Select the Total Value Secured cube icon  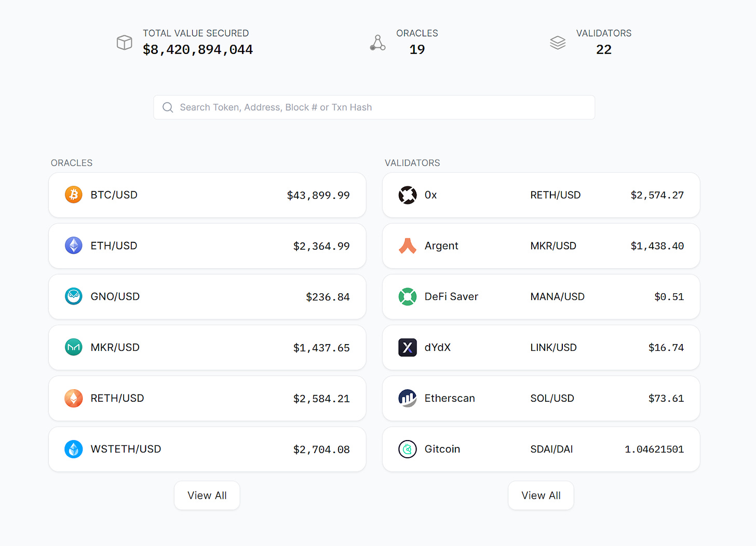[125, 42]
